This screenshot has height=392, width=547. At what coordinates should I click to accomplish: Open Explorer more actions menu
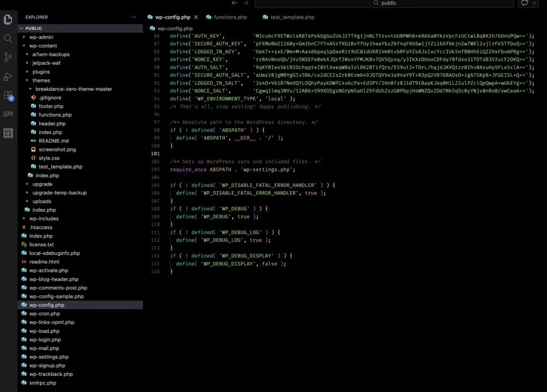134,17
